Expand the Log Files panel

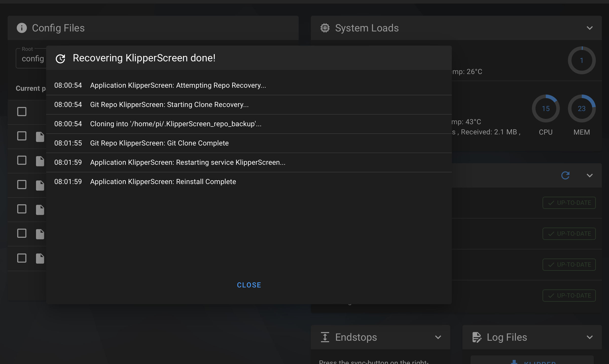pyautogui.click(x=590, y=337)
